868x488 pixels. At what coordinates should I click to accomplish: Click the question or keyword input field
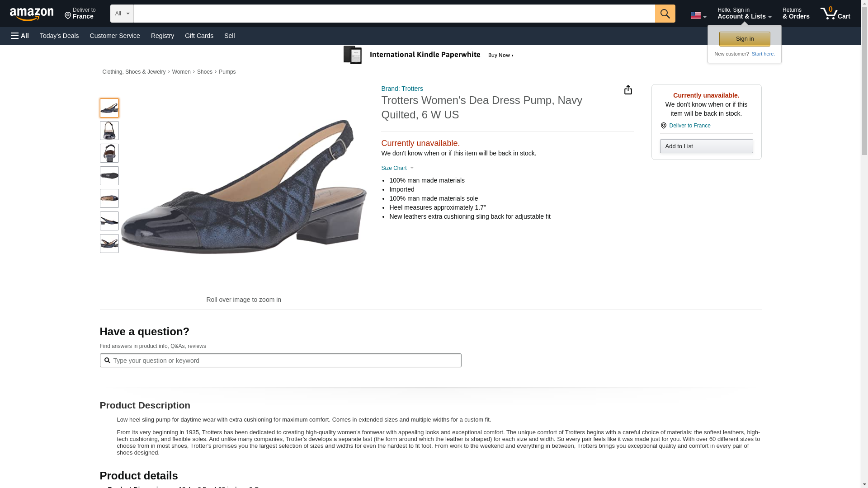point(280,361)
